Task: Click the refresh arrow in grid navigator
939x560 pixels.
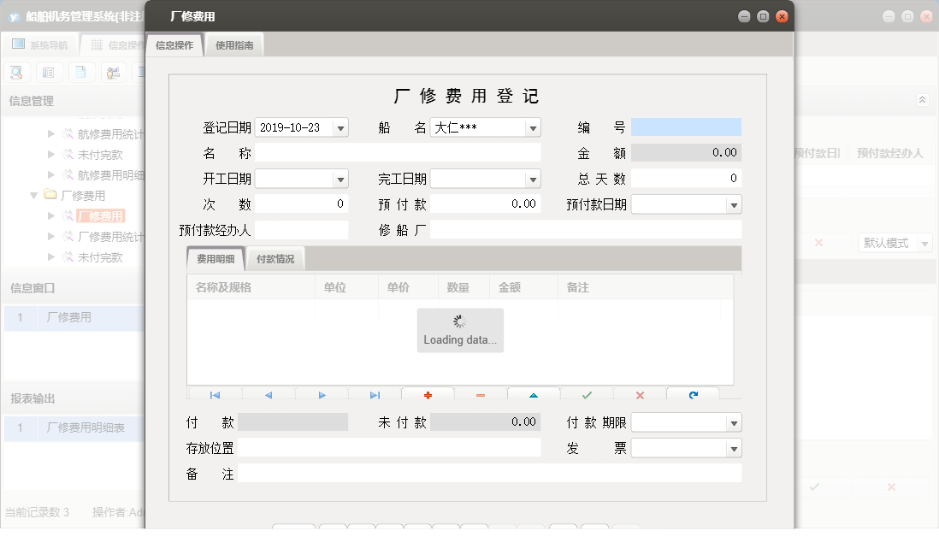Action: tap(693, 395)
